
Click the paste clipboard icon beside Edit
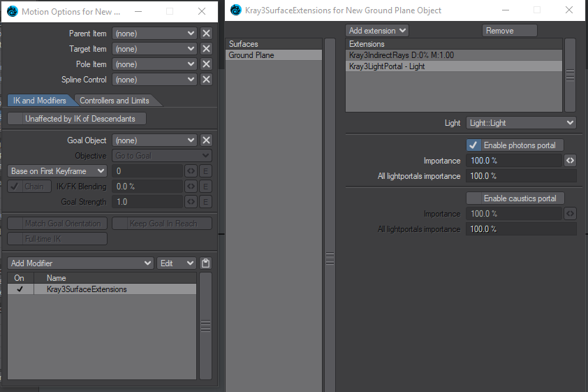coord(205,263)
